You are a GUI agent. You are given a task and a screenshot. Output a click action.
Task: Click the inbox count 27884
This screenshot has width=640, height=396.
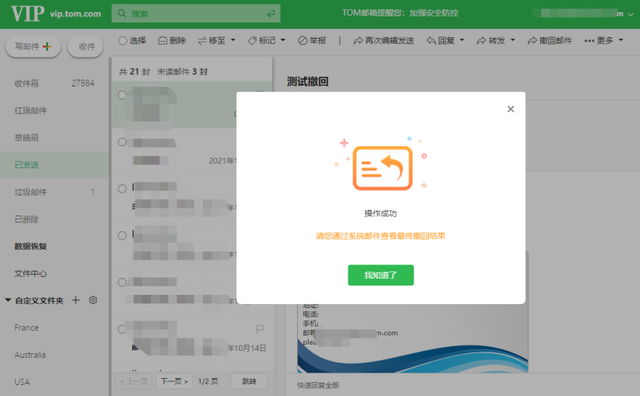tap(83, 83)
